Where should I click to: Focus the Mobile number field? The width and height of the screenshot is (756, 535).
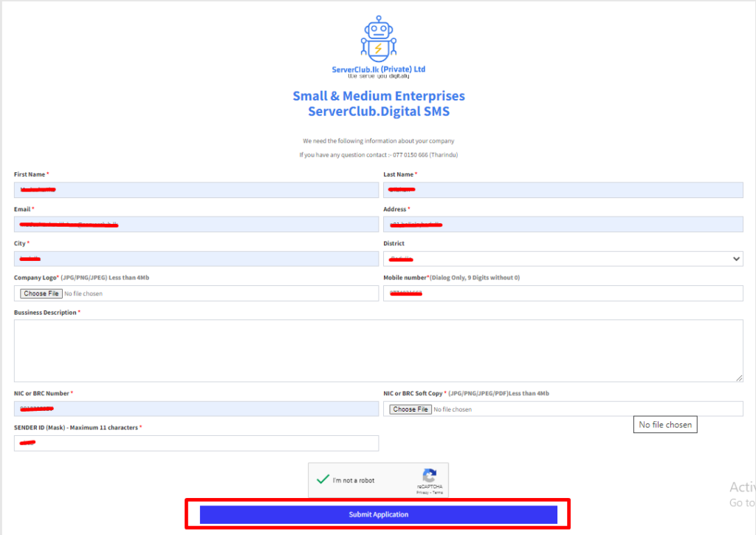(563, 293)
